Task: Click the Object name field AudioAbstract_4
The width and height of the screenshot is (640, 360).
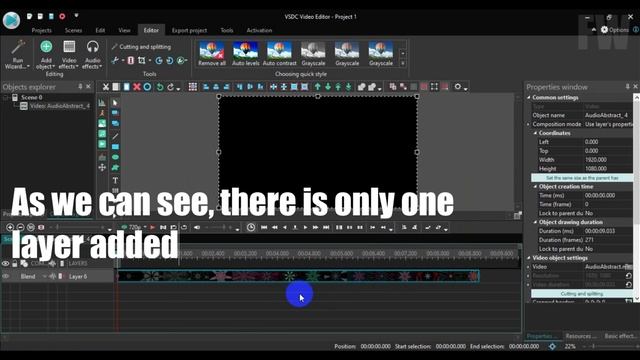Action: coord(608,116)
